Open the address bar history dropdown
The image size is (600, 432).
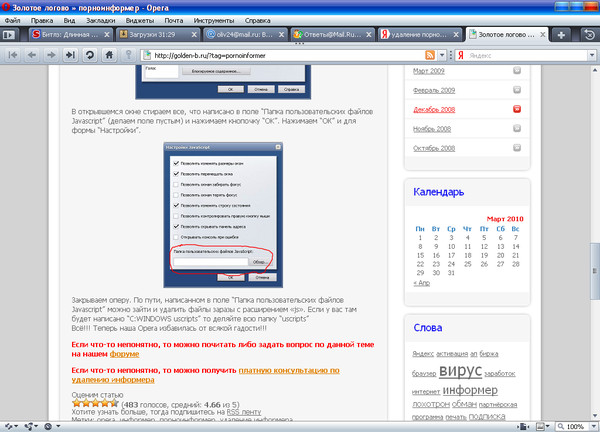[x=442, y=55]
